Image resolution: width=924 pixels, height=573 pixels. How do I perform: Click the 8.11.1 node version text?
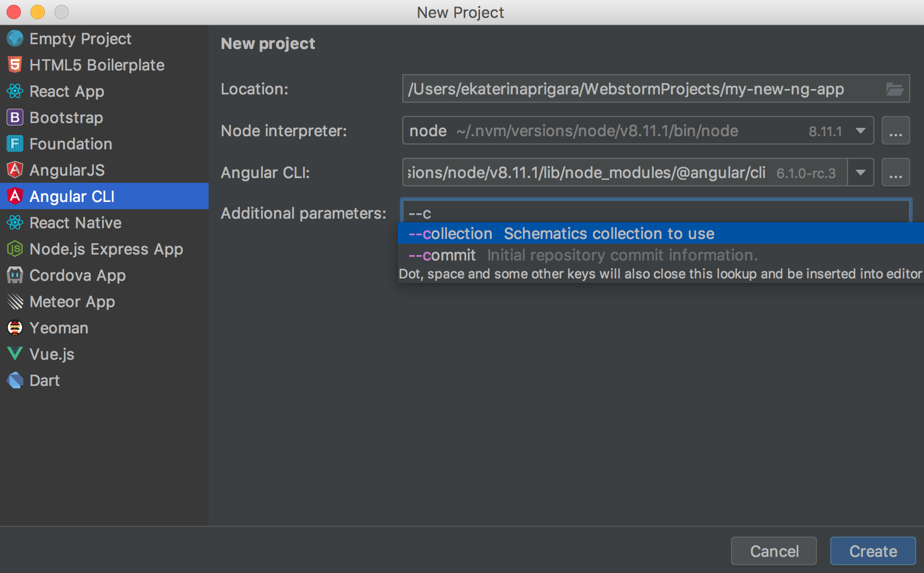(825, 131)
